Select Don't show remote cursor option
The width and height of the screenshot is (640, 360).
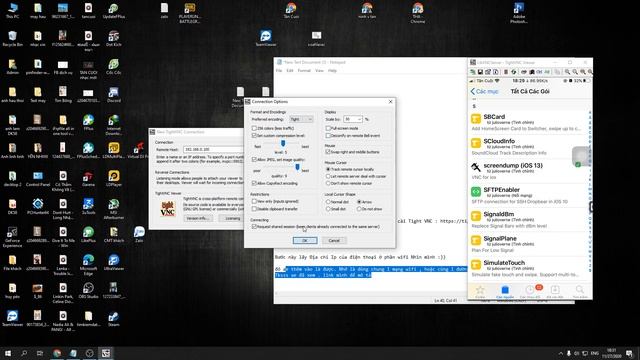coord(328,183)
